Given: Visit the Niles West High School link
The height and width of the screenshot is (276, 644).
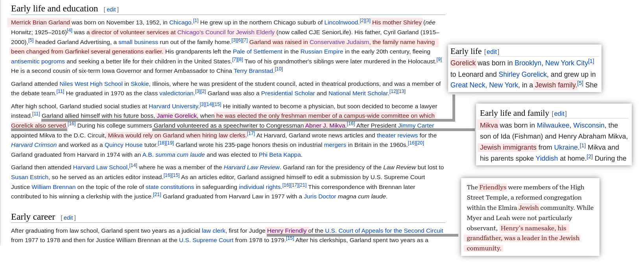Looking at the screenshot, I should click(91, 84).
